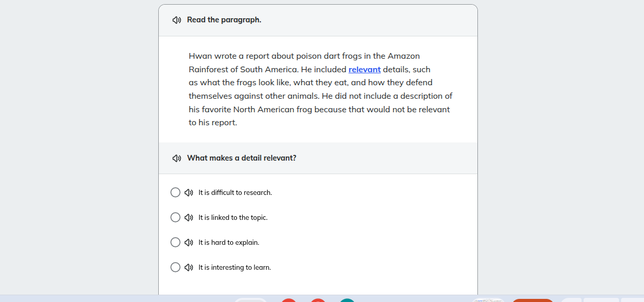
Task: Click the answer text "It is hard to explain."
Action: (229, 243)
